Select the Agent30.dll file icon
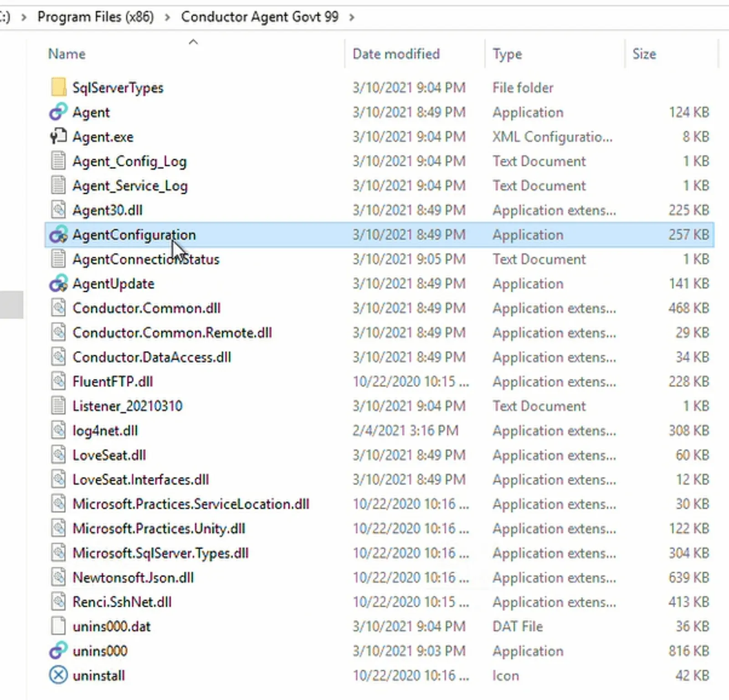Viewport: 729px width, 700px height. (x=58, y=210)
